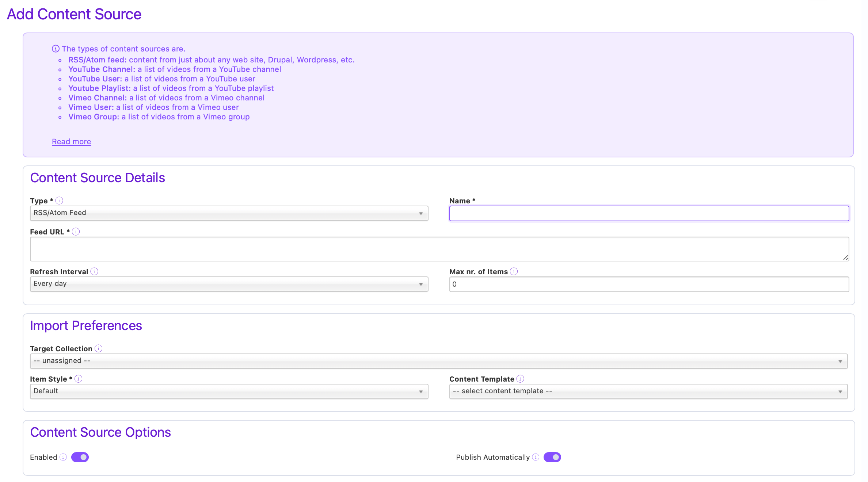Click the info icon beside Refresh Interval
Screen dimensions: 868x482
tap(94, 271)
